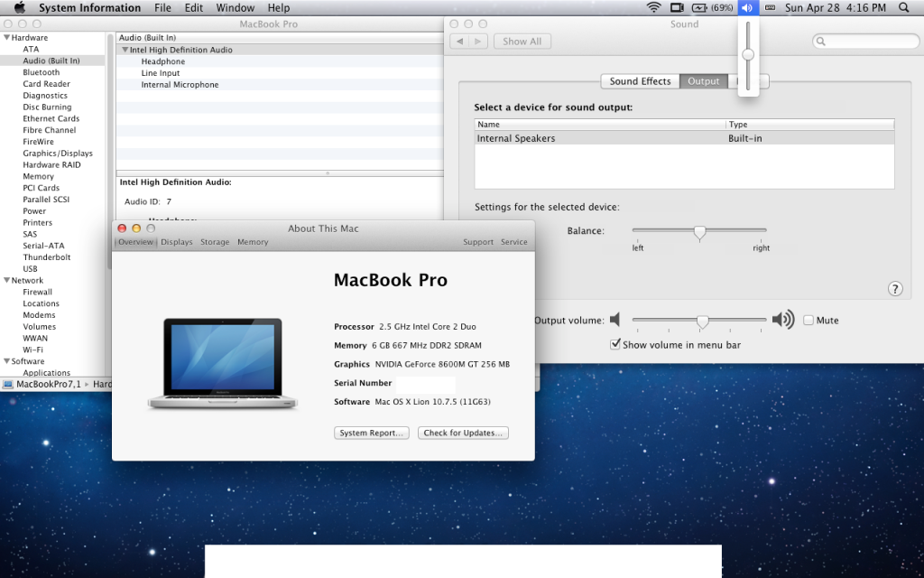Click the Wi-Fi status icon in menu bar

pos(653,8)
